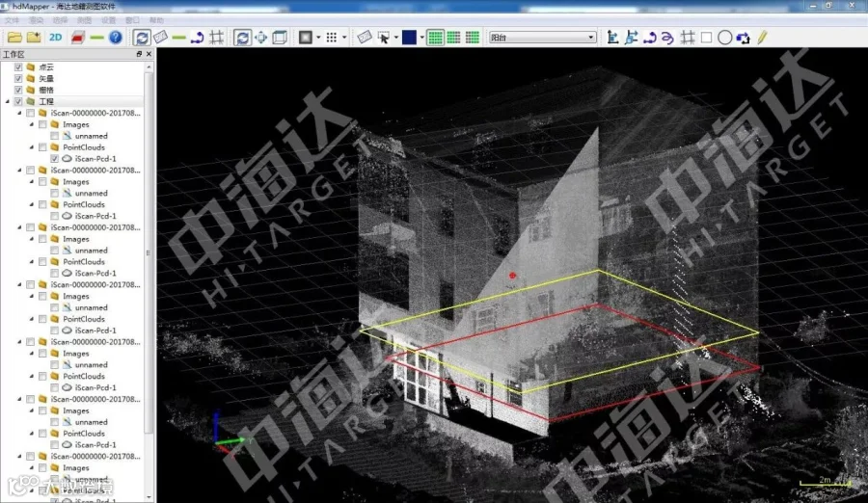
Task: Click the move/pan four-arrow icon
Action: [x=260, y=38]
